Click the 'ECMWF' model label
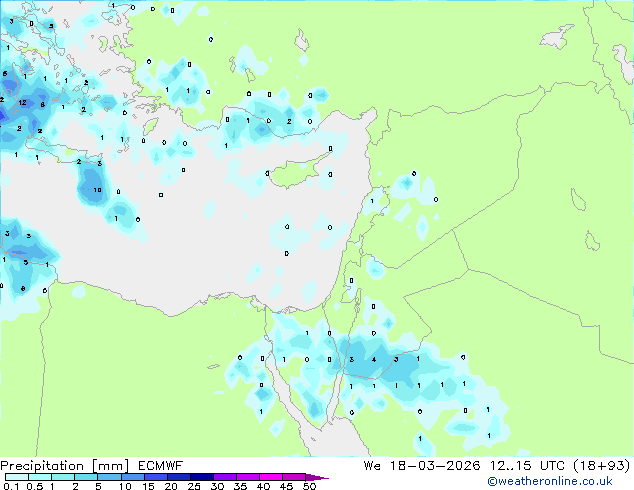The image size is (634, 490). (161, 466)
